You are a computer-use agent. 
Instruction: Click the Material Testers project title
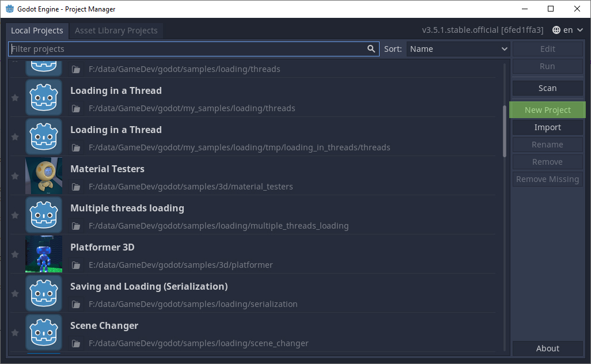click(107, 169)
